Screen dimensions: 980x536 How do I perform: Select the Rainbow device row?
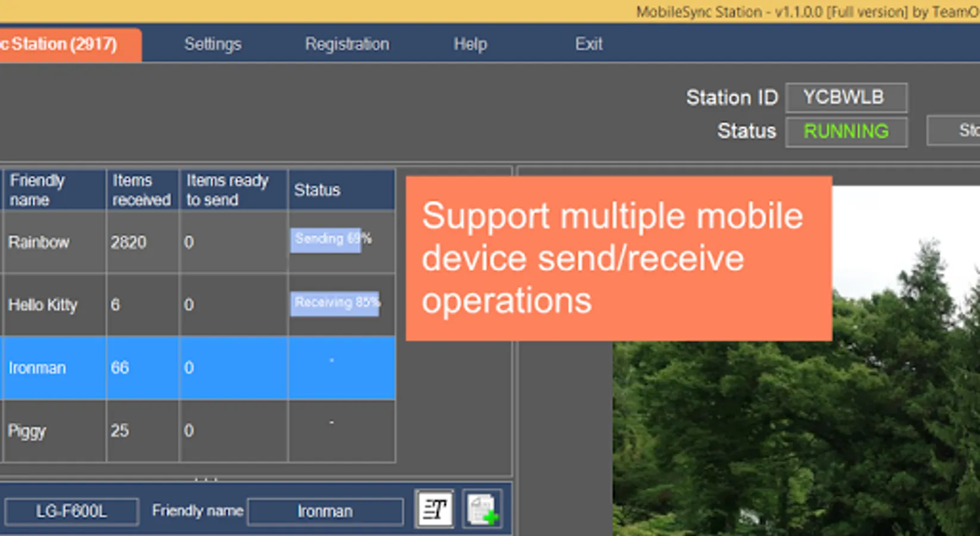coord(198,242)
